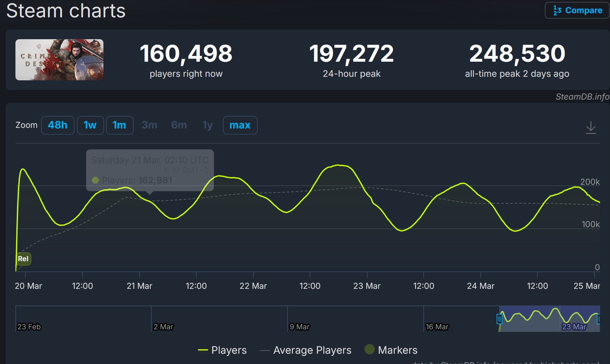The height and width of the screenshot is (364, 610).
Task: Choose the max zoom range
Action: (240, 125)
